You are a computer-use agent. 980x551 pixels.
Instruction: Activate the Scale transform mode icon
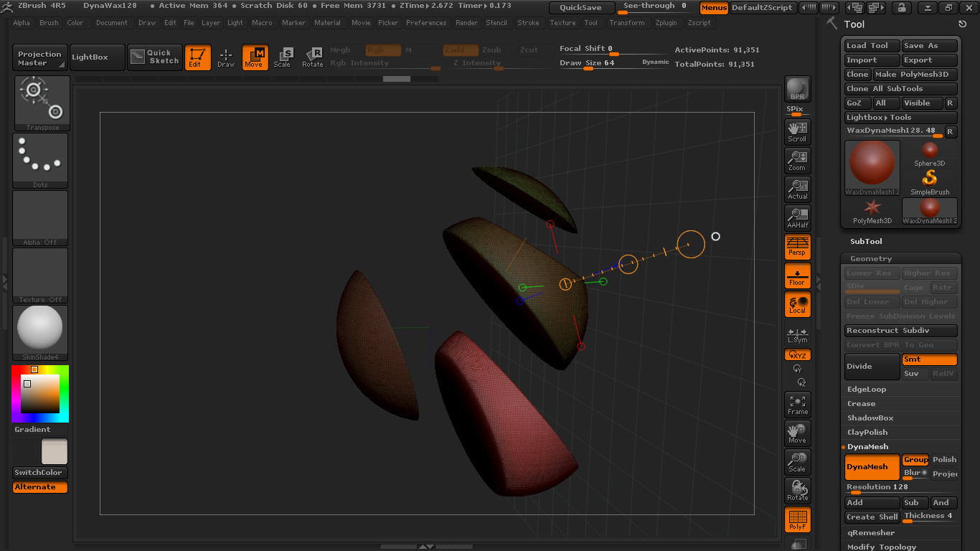point(283,57)
